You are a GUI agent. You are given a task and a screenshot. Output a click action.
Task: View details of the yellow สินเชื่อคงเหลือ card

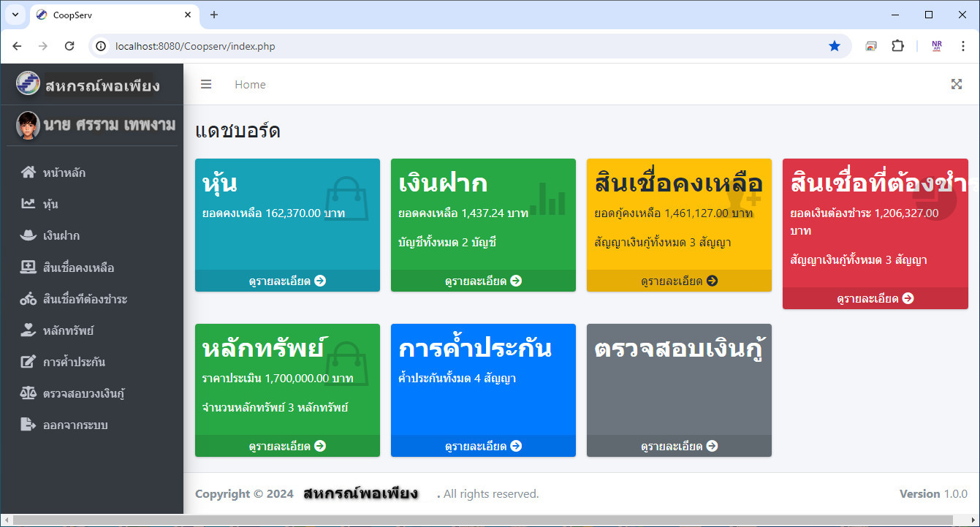pyautogui.click(x=679, y=281)
